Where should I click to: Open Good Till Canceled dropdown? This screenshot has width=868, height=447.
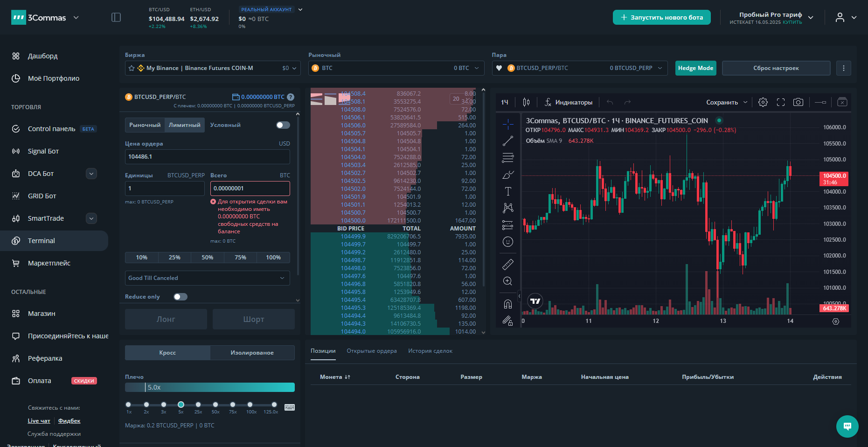point(207,278)
